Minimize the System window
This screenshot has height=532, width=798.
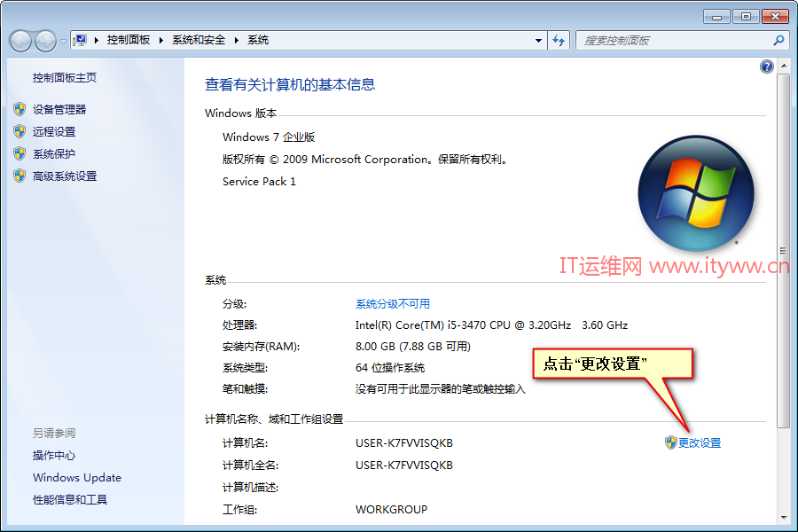[717, 17]
